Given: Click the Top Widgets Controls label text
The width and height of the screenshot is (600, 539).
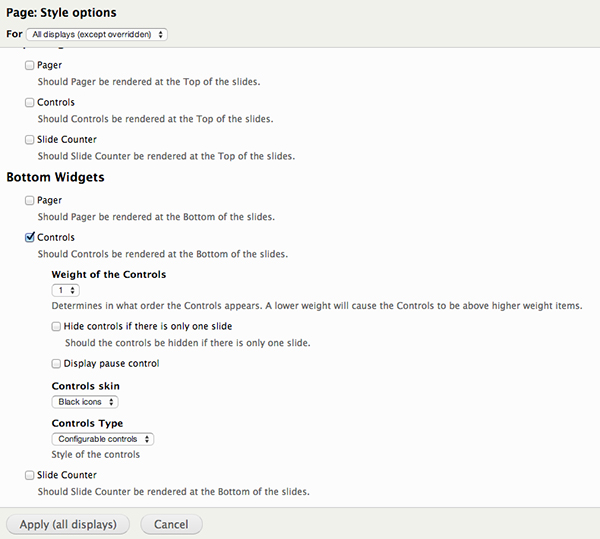Looking at the screenshot, I should [x=56, y=103].
